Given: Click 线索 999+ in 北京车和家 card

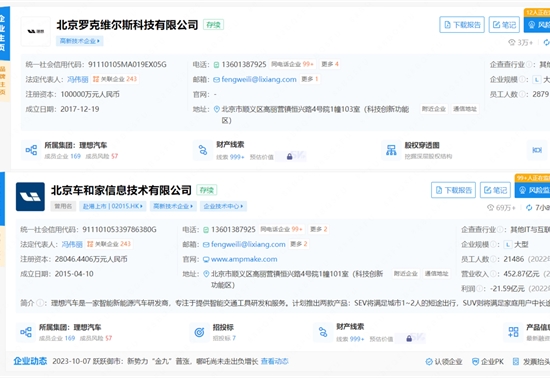Looking at the screenshot, I should [x=350, y=339].
